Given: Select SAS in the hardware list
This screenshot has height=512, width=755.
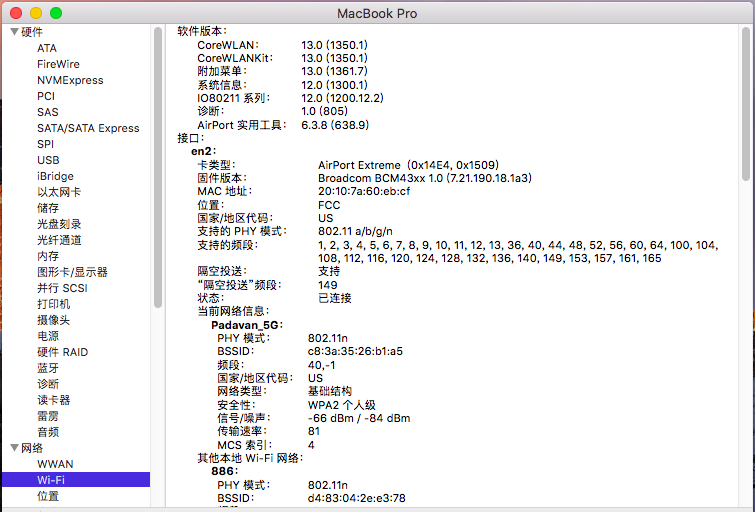Looking at the screenshot, I should pos(48,112).
